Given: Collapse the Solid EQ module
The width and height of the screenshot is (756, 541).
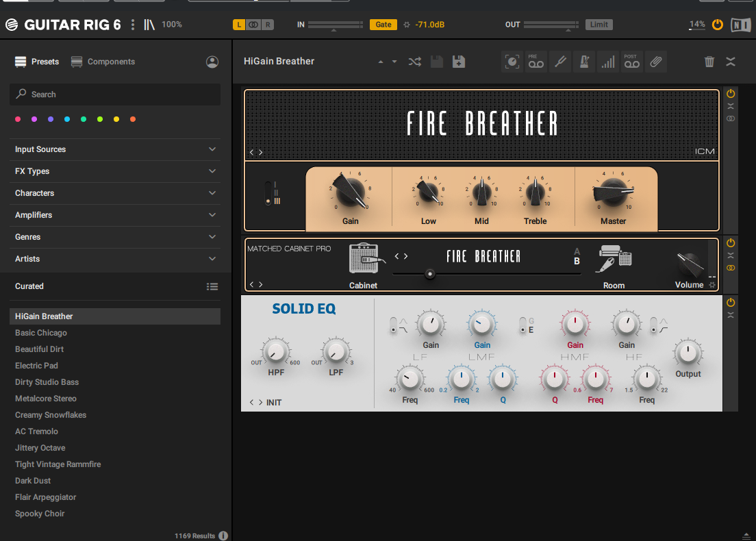Looking at the screenshot, I should [x=731, y=315].
